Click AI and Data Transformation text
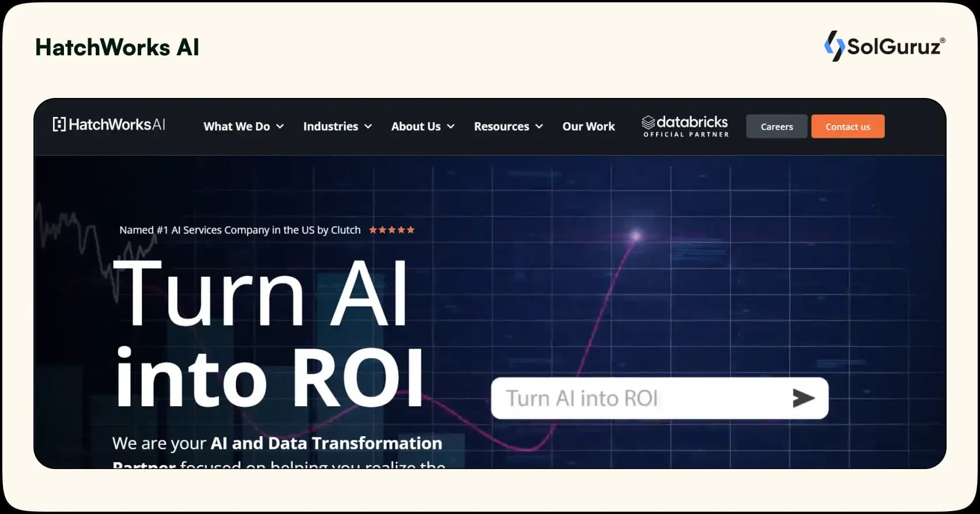Viewport: 980px width, 514px height. click(x=326, y=443)
